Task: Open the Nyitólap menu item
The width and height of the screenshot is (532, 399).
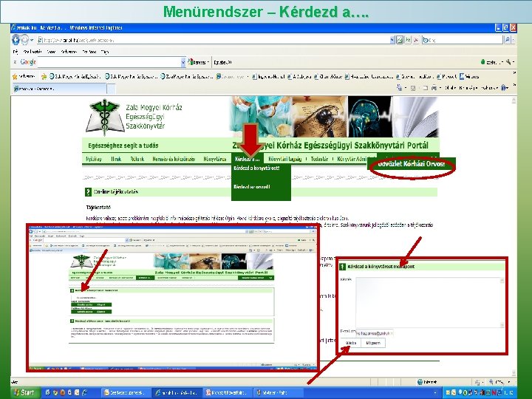Action: pyautogui.click(x=94, y=159)
